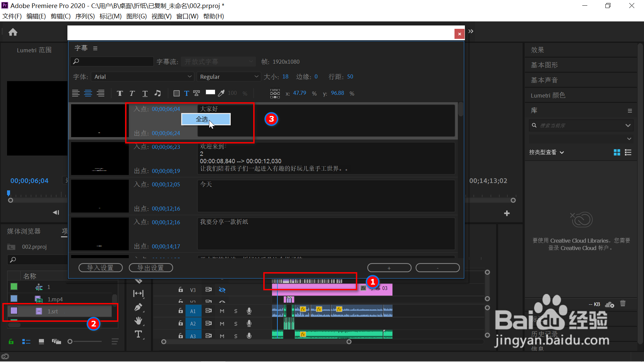The height and width of the screenshot is (362, 644).
Task: Click the Home icon
Action: (x=13, y=32)
